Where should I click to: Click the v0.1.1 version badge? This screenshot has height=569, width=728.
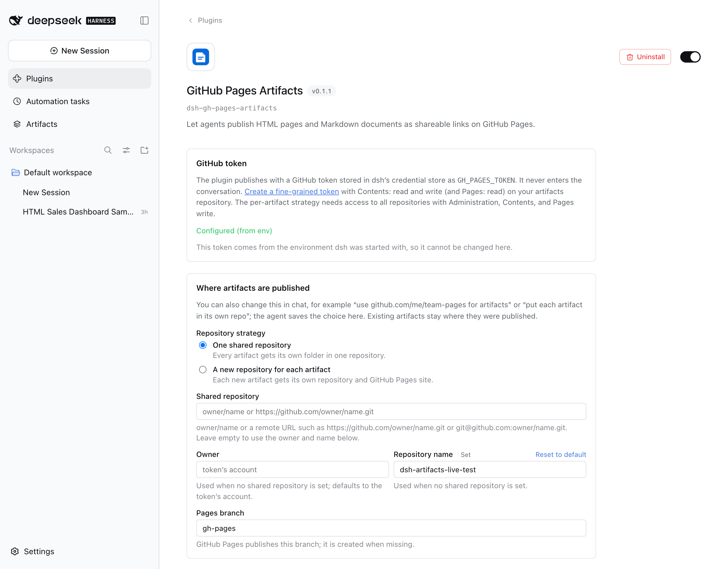pyautogui.click(x=321, y=91)
